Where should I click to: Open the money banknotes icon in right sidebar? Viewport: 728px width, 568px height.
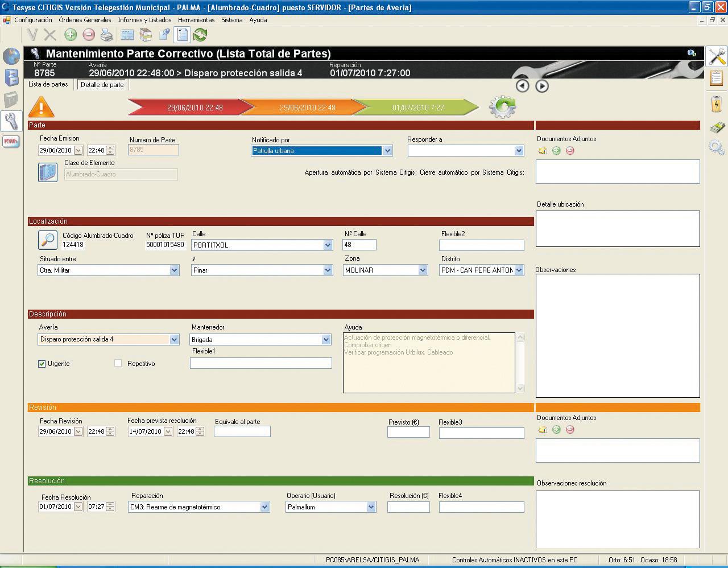(x=717, y=127)
